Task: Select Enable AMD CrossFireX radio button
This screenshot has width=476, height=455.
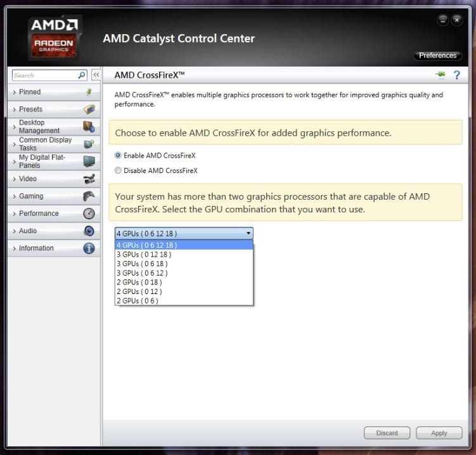Action: pyautogui.click(x=118, y=155)
